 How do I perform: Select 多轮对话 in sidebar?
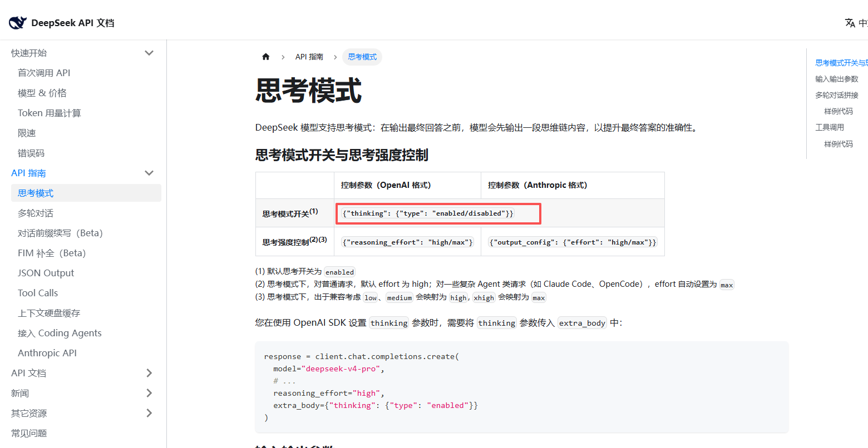(36, 213)
